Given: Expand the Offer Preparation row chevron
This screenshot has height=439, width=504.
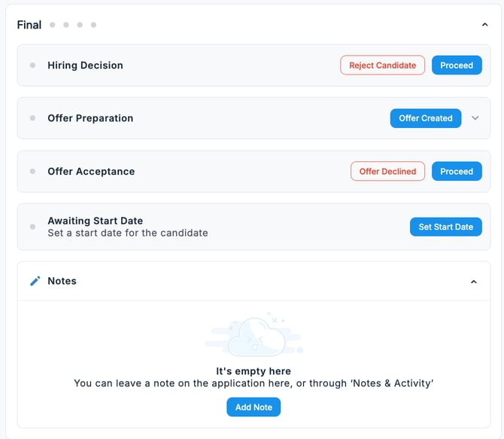Looking at the screenshot, I should coord(475,118).
